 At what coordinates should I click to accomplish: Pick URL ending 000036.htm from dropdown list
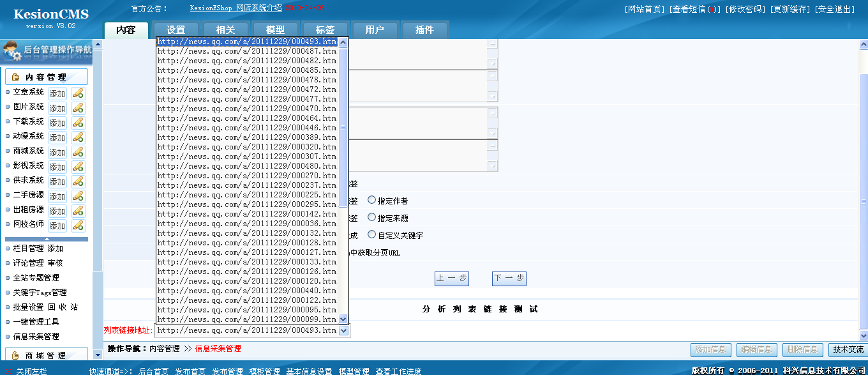click(x=247, y=224)
